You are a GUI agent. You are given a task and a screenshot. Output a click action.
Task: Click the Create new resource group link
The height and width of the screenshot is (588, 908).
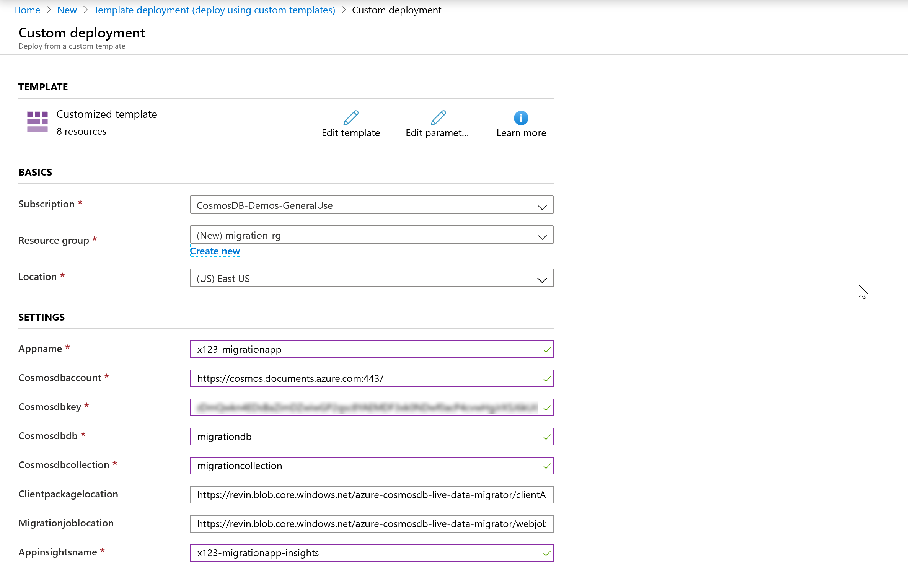click(214, 251)
